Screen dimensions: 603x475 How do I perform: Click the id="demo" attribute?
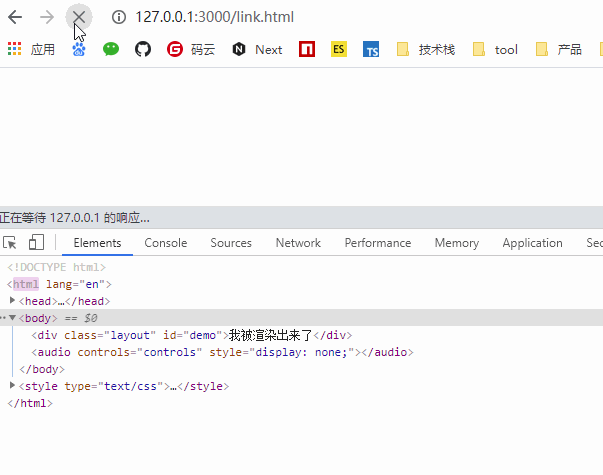pyautogui.click(x=193, y=335)
